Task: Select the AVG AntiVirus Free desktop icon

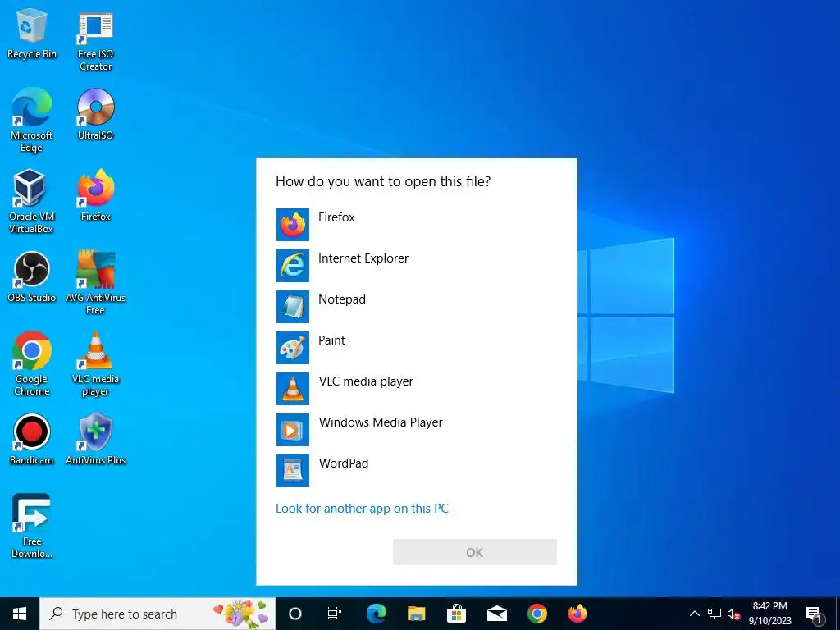Action: 95,282
